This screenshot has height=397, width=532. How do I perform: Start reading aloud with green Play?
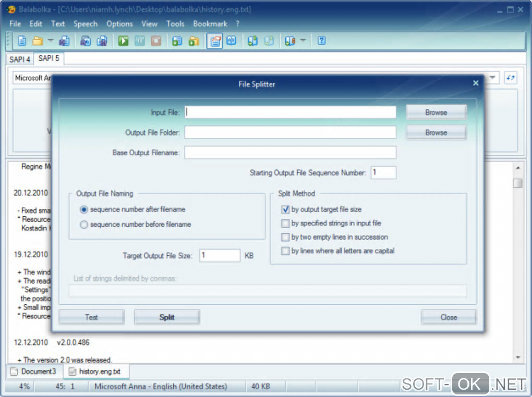pos(123,41)
